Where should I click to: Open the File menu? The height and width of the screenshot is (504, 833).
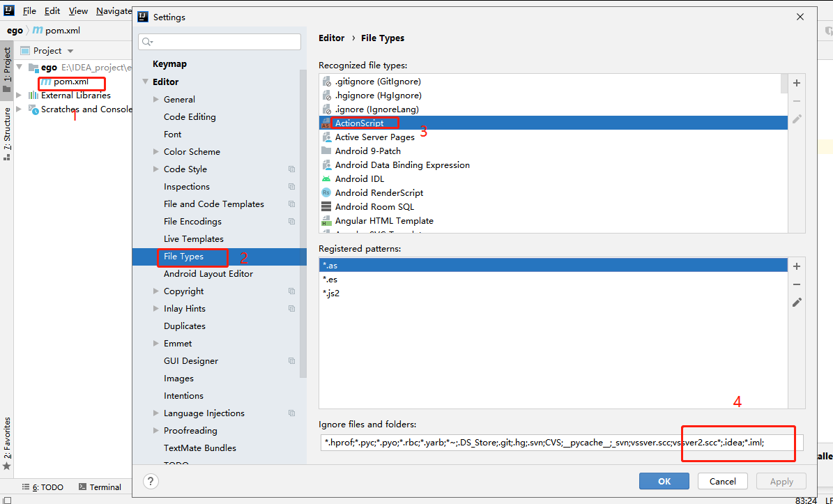coord(29,10)
